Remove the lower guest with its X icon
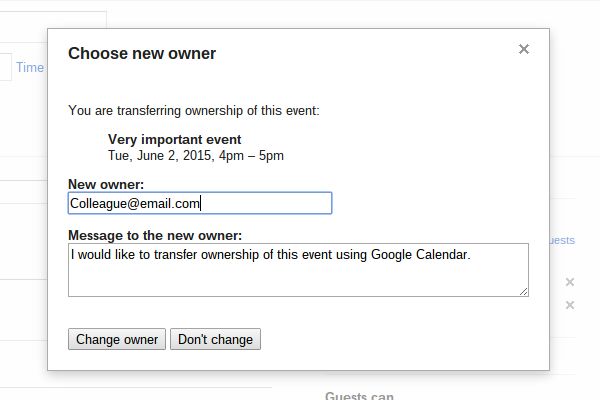Image resolution: width=600 pixels, height=400 pixels. point(570,305)
